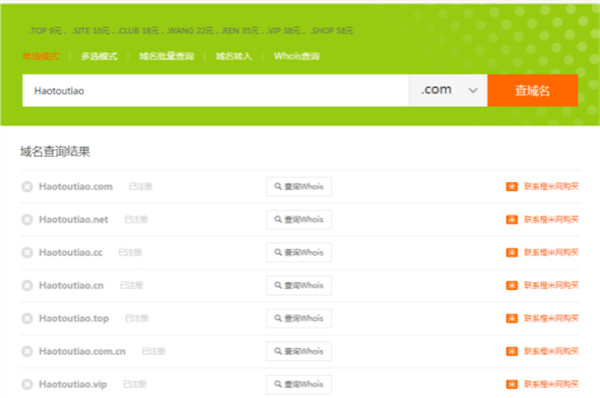Click the 已注册 status next to Haotoutiao.top
600x398 pixels.
[x=137, y=318]
